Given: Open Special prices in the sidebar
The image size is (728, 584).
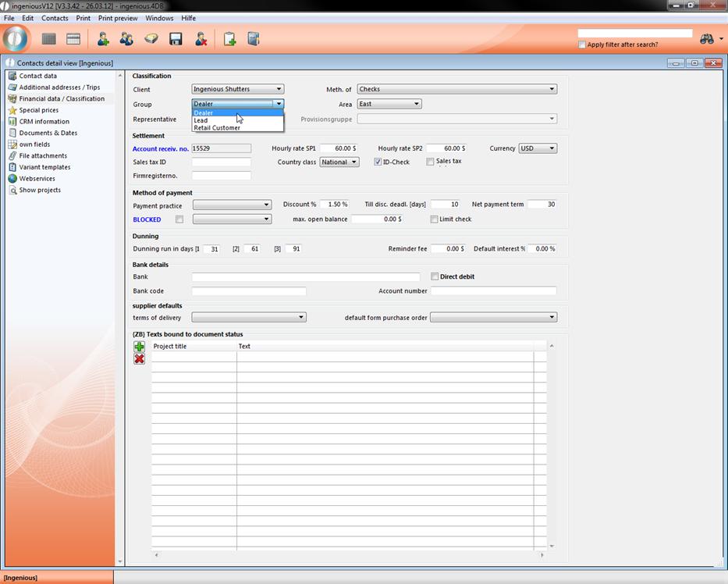Looking at the screenshot, I should [x=38, y=110].
